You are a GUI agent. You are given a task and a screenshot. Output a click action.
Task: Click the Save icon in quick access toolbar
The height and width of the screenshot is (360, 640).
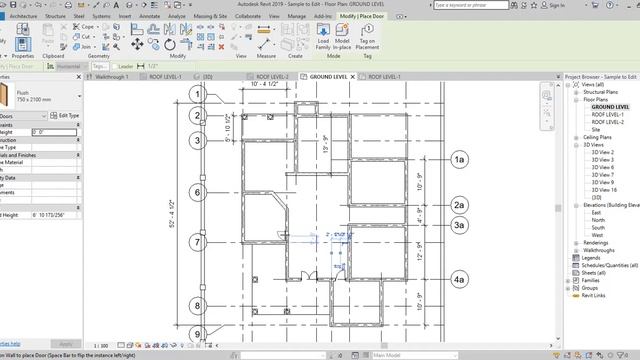tap(13, 5)
